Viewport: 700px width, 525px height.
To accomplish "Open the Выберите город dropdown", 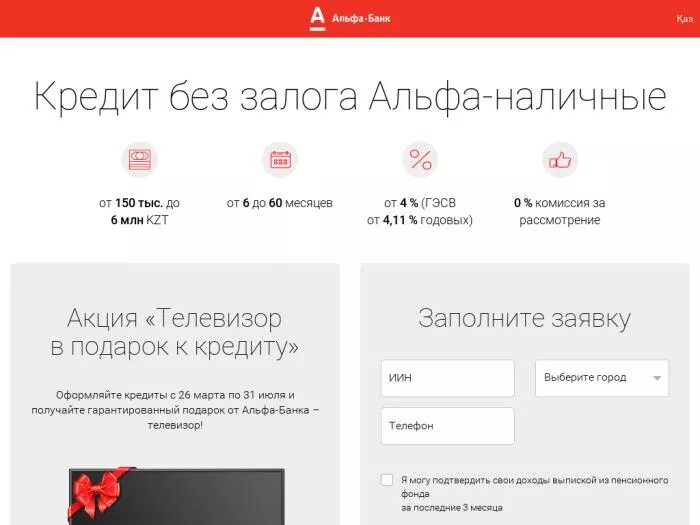I will (x=602, y=378).
